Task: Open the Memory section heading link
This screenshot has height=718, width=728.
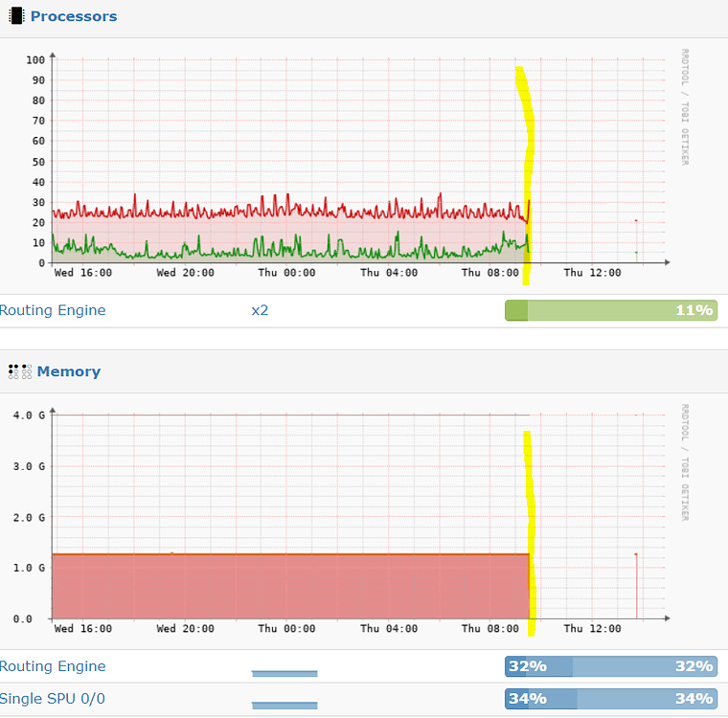Action: (69, 371)
